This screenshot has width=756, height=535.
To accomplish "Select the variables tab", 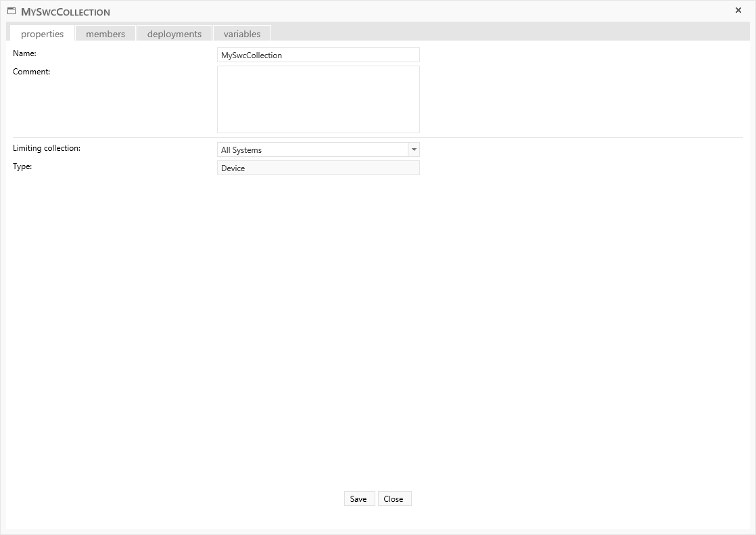I will 242,34.
